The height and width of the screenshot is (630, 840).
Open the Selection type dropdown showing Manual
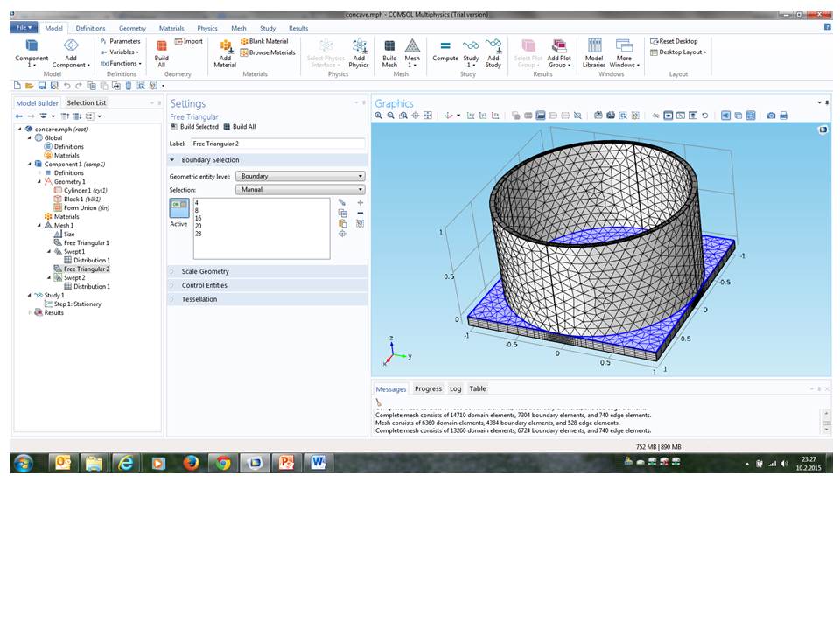(300, 189)
